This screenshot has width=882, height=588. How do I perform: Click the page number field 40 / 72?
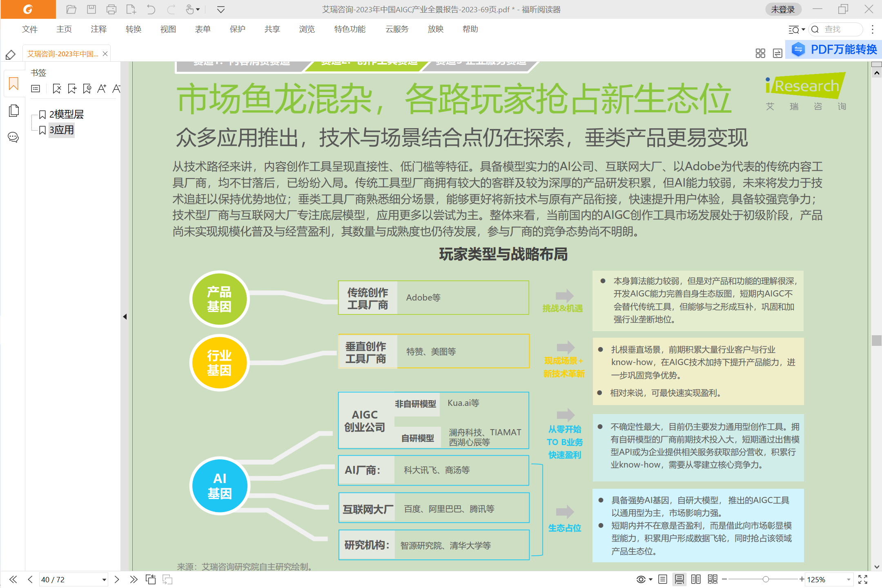point(69,579)
